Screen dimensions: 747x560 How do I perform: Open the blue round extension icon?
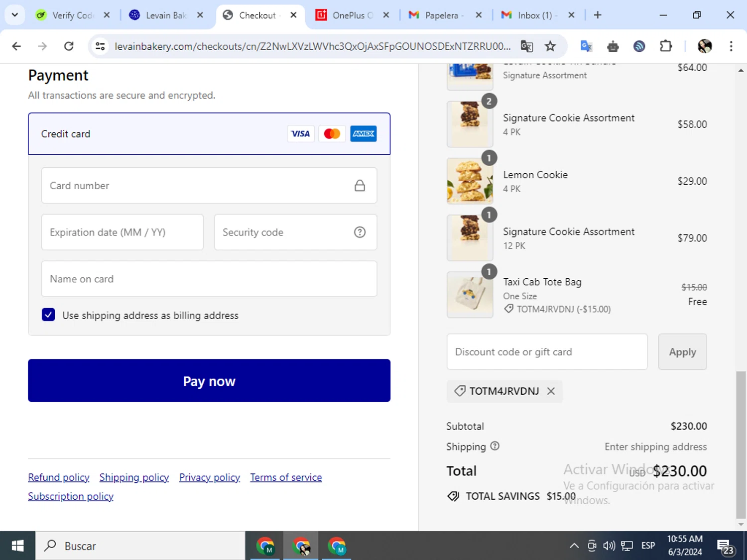click(x=639, y=46)
